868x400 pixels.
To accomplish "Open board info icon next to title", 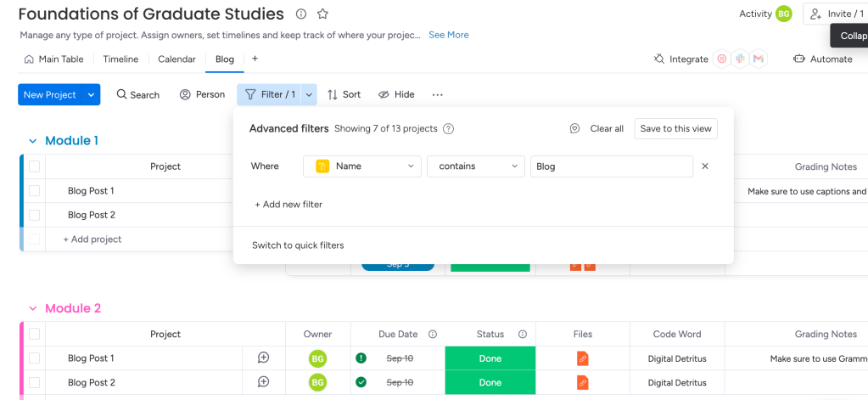I will 301,14.
